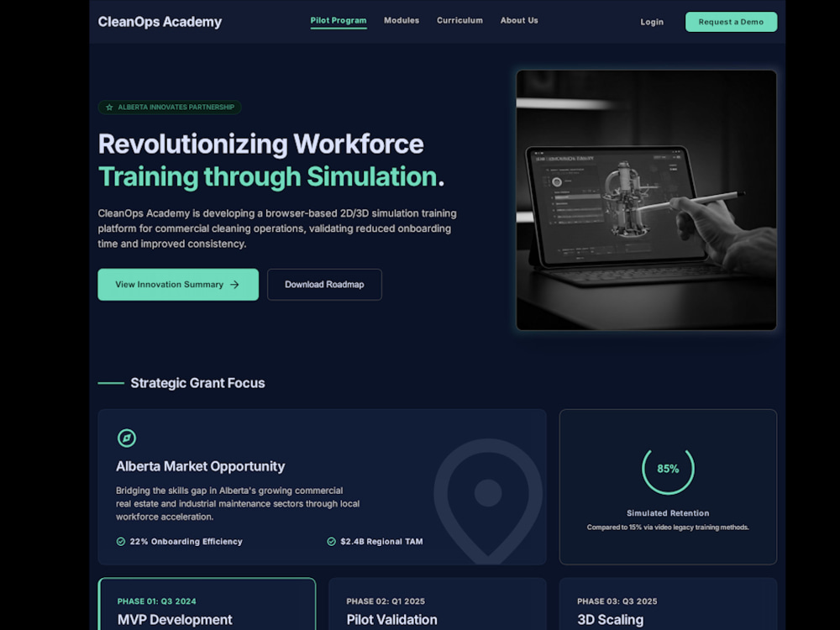Click the Alberta Market Opportunity title
This screenshot has height=630, width=840.
click(201, 466)
